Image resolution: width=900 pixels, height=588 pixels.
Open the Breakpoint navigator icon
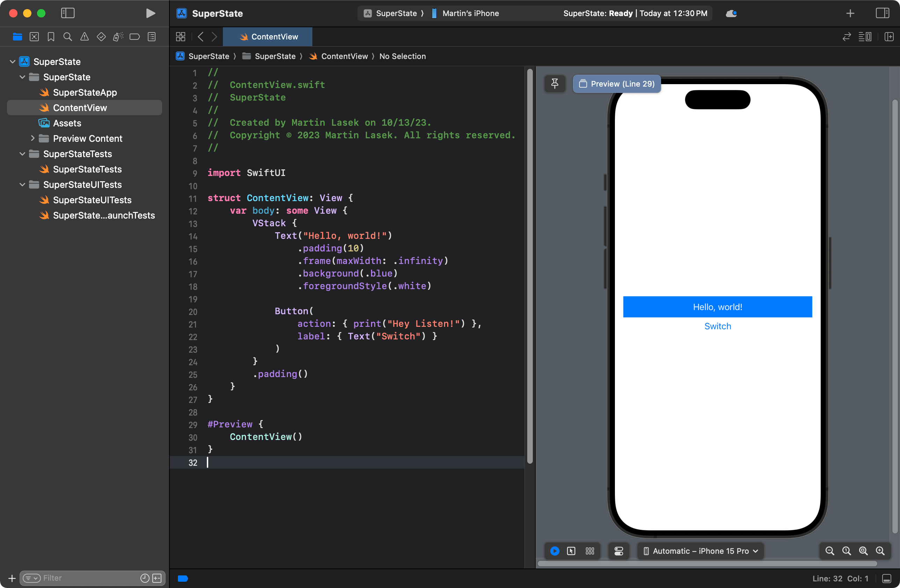pyautogui.click(x=135, y=37)
